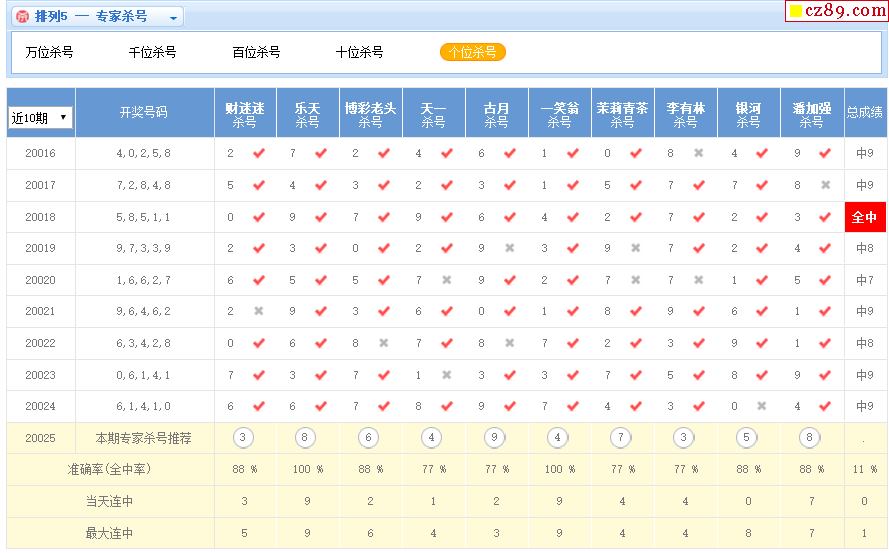The width and height of the screenshot is (889, 553).
Task: Expand the 专家杀号 dropdown arrow in title bar
Action: [173, 18]
